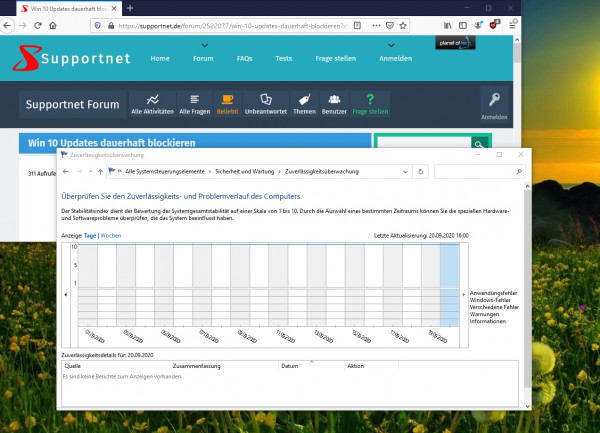This screenshot has height=433, width=600.
Task: Close the Win 10 Updates browser tab
Action: pos(114,8)
